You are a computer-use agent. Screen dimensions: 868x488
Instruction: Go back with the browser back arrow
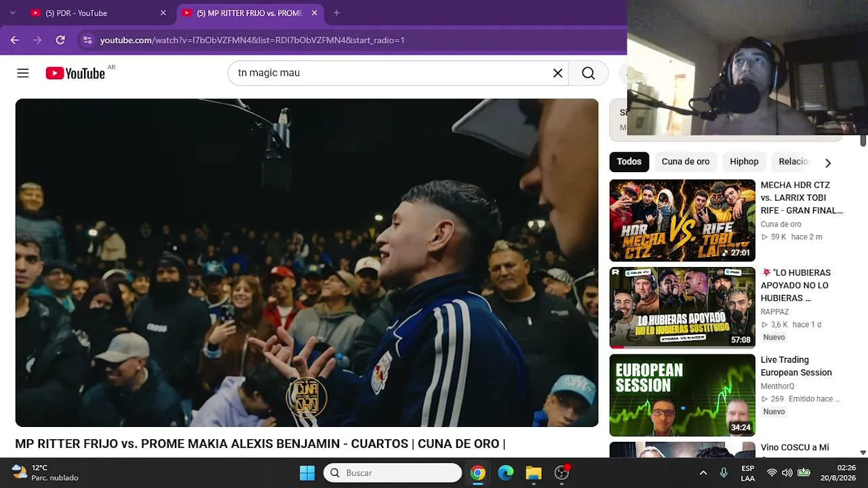tap(15, 40)
